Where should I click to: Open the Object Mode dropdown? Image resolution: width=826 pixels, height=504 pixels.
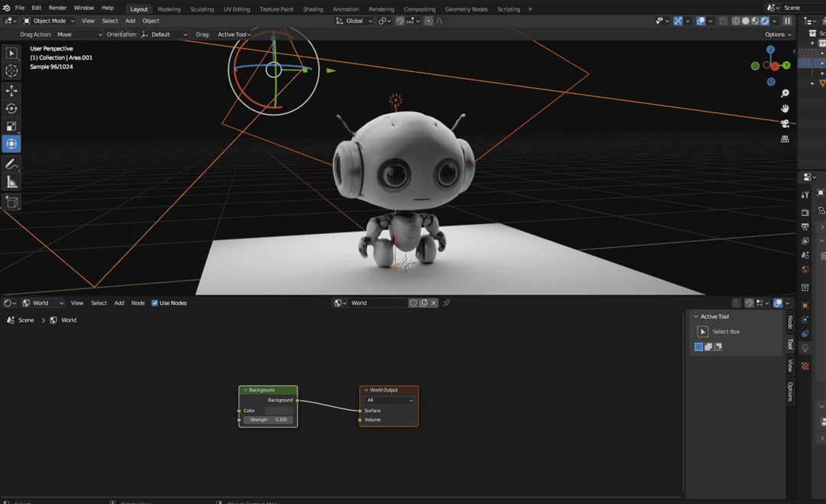49,21
